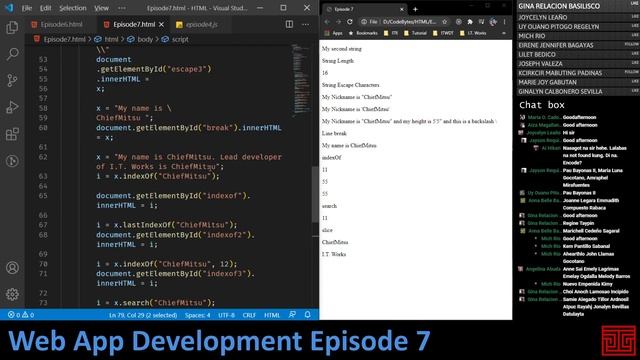Open the Tutorial bookmarks folder
640x360 pixels.
(415, 33)
